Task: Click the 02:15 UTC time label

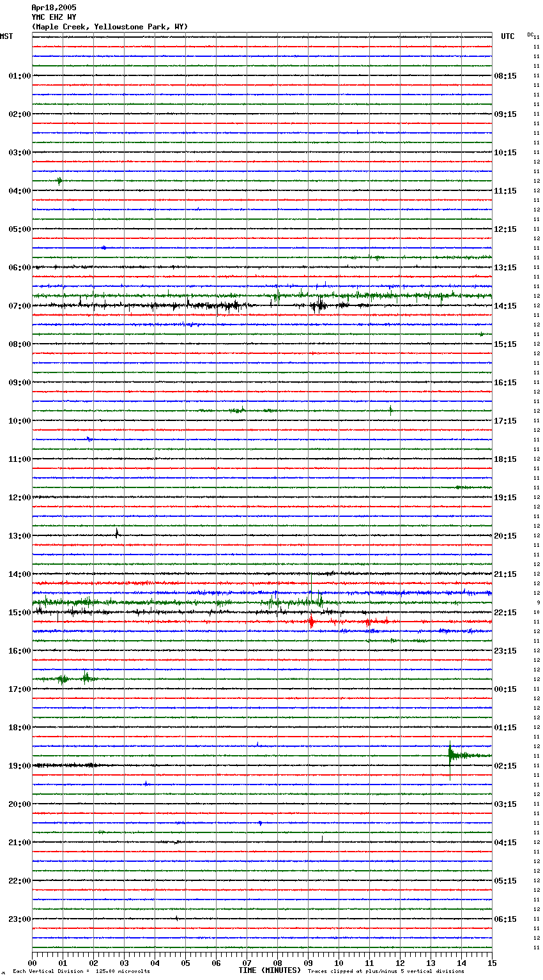Action: coord(505,766)
